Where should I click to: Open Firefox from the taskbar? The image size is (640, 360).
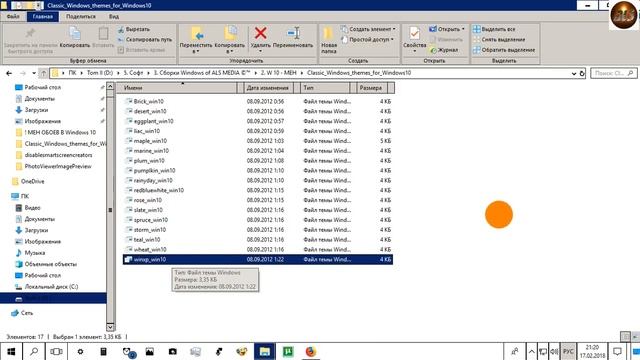pos(311,351)
